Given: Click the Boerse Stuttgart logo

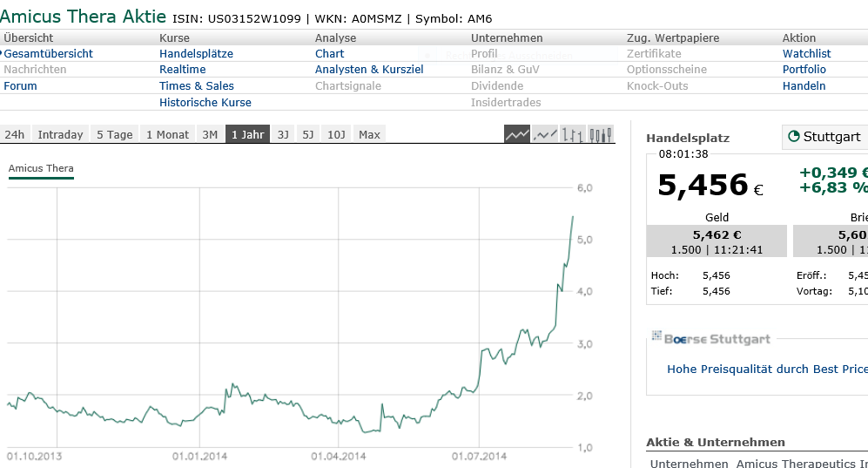Looking at the screenshot, I should [710, 338].
